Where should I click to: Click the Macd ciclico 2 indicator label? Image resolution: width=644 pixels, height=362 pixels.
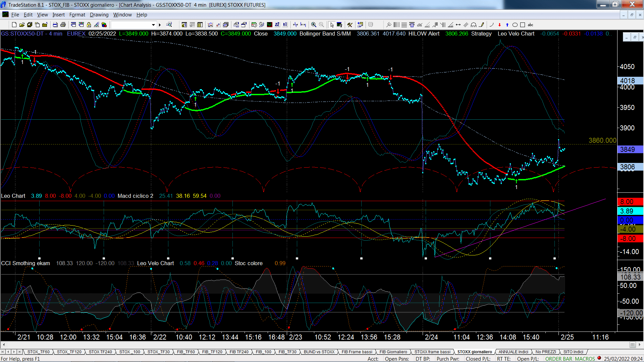(x=135, y=196)
